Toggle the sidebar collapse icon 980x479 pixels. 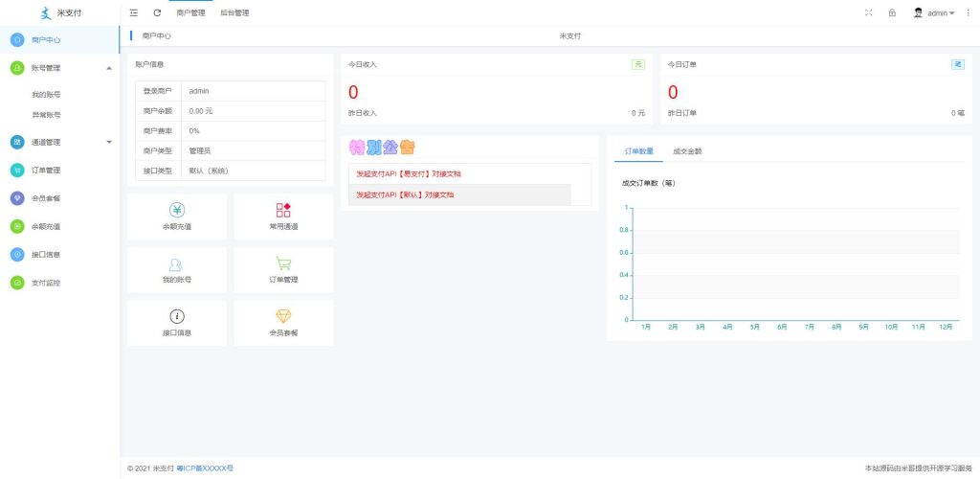(133, 13)
